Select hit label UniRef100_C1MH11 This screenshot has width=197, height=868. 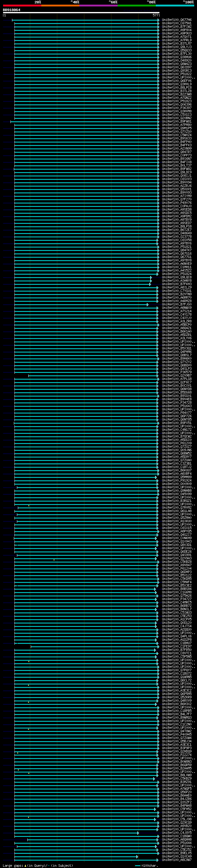coord(177,267)
